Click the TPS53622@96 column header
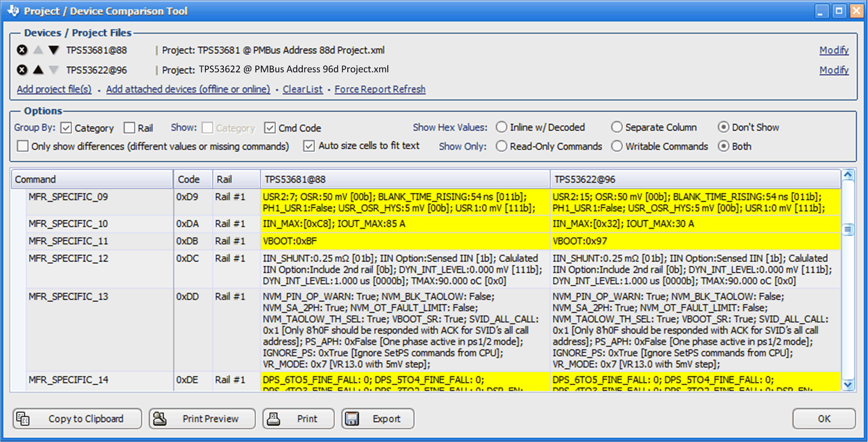Viewport: 868px width, 442px height. [x=695, y=179]
